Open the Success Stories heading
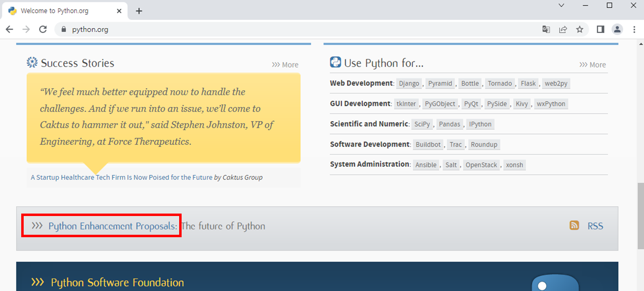The height and width of the screenshot is (291, 644). 78,63
